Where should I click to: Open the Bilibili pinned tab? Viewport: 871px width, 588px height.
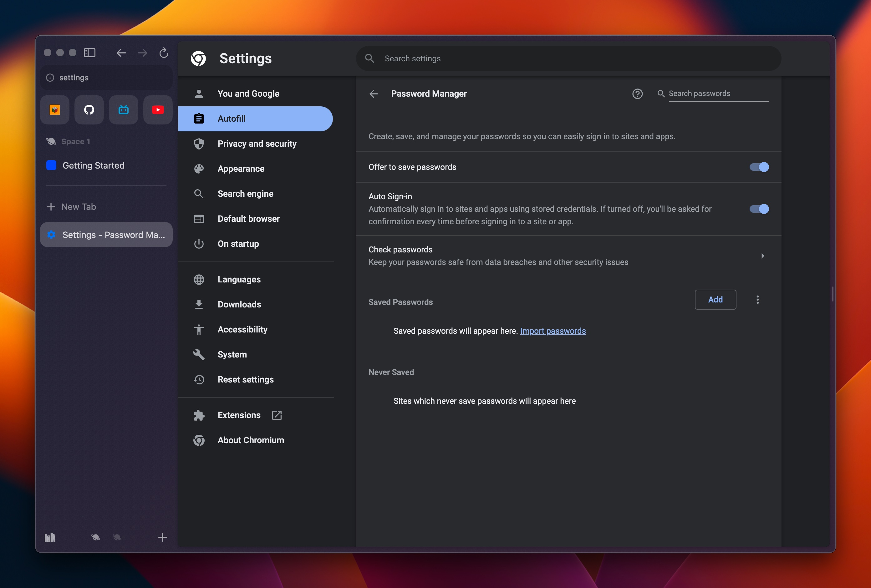[123, 110]
